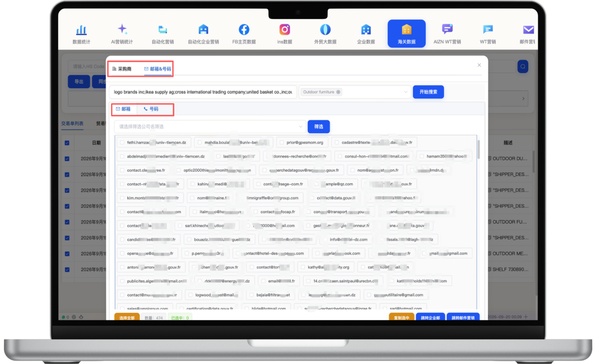This screenshot has height=364, width=596.
Task: Open the AI营销统计 sparkle icon
Action: point(122,30)
